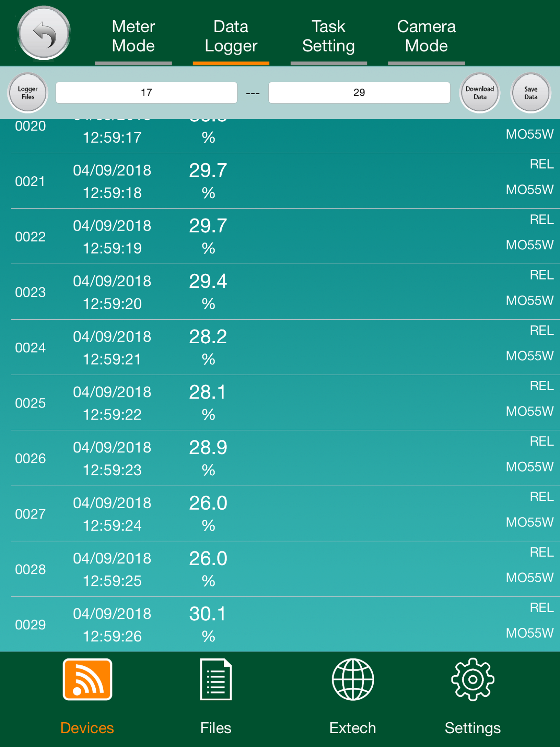The height and width of the screenshot is (747, 560).
Task: Tap the 12:59:18 timestamp
Action: pos(112,193)
